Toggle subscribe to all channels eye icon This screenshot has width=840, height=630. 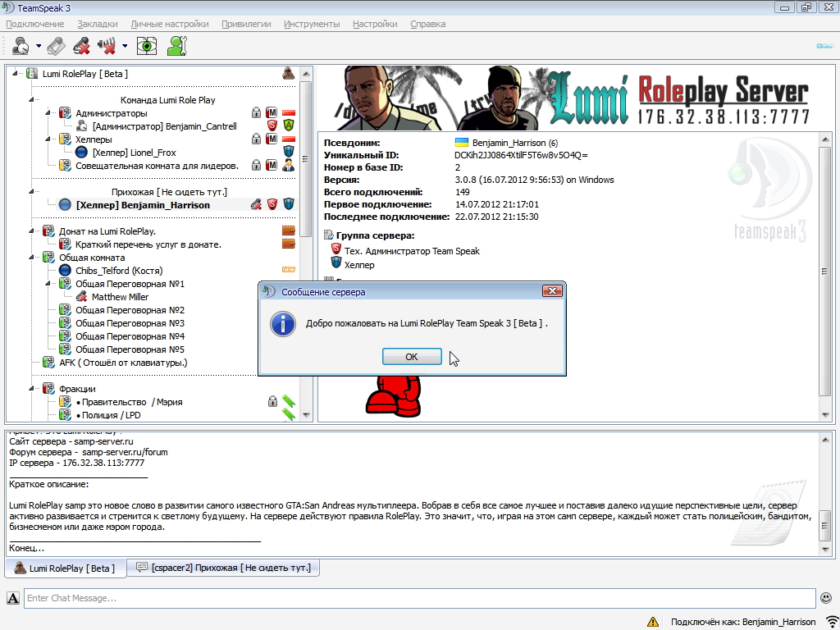tap(146, 46)
